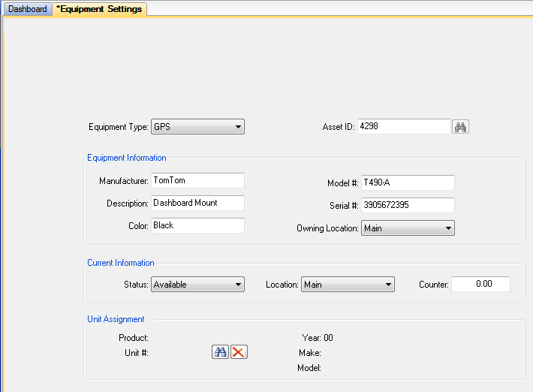
Task: Click the Equipment Type: label
Action: pos(119,127)
